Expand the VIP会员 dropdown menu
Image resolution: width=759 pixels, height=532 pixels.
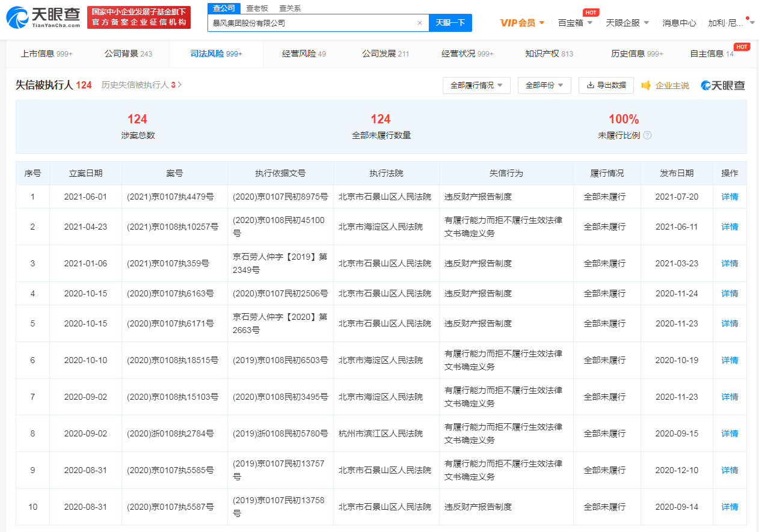[522, 23]
